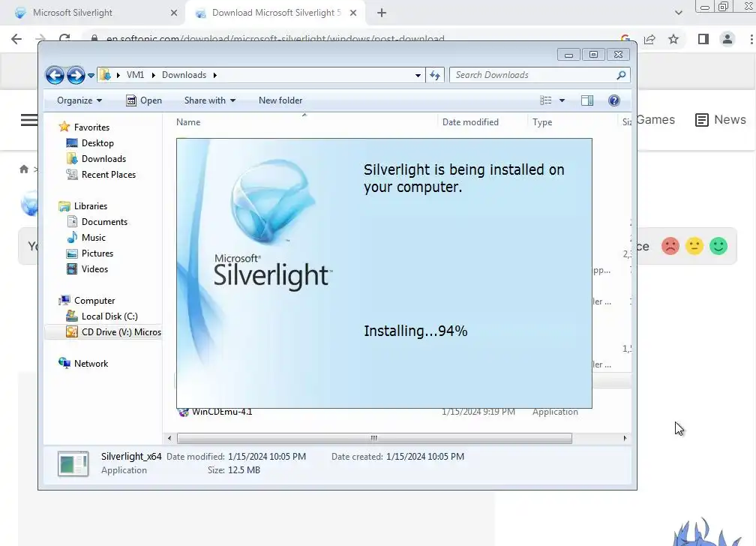The width and height of the screenshot is (756, 546).
Task: Rate experience with green happy face
Action: (x=718, y=246)
